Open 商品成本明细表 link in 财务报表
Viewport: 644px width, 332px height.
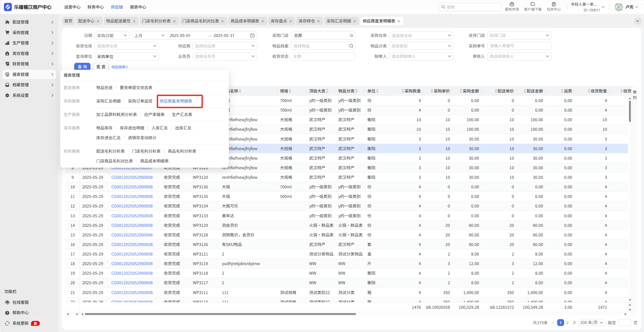coord(154,161)
